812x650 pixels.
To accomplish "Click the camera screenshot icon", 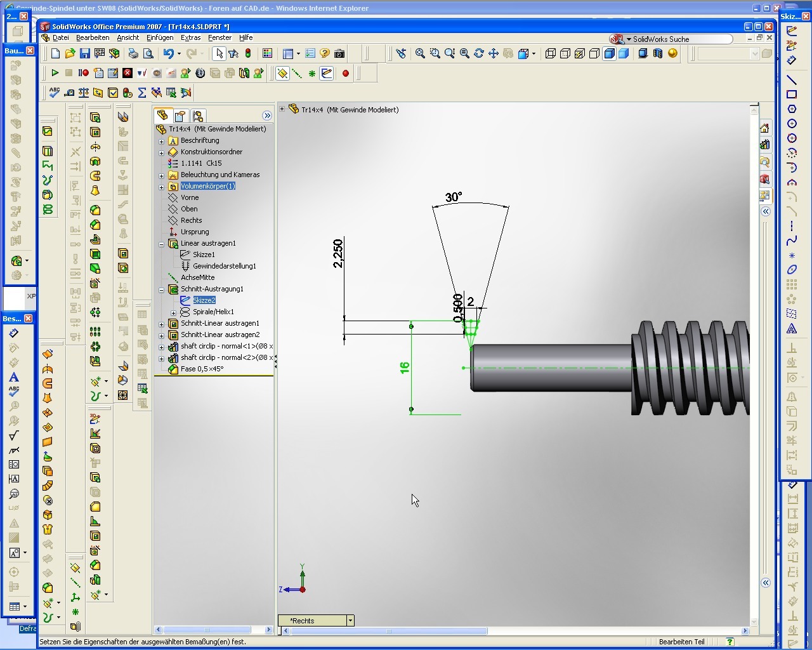I will coord(339,54).
